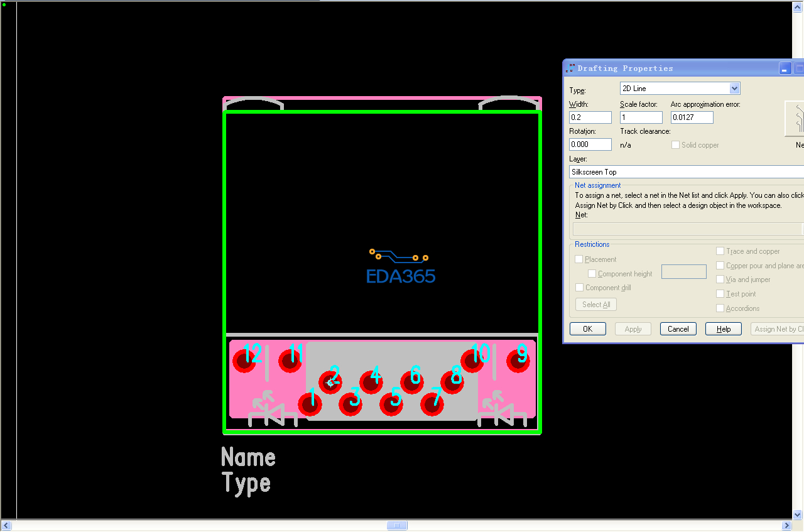Minimize the Drafting Properties dialog

[x=785, y=68]
